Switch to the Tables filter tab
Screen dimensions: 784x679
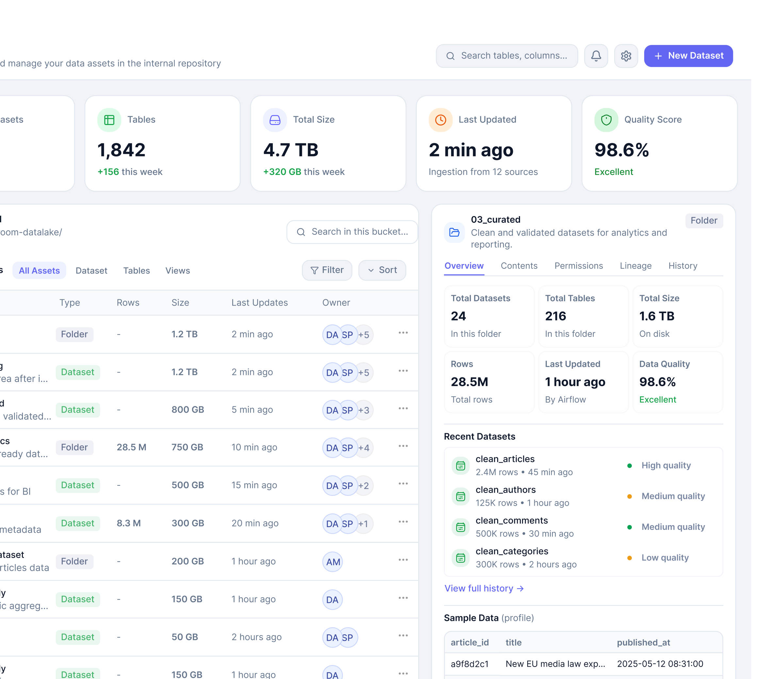[x=137, y=271]
